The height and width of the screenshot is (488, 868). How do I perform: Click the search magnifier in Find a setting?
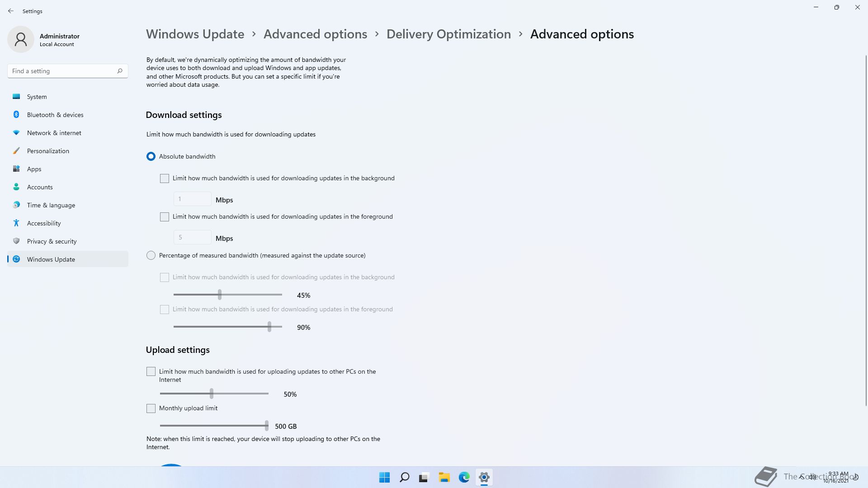[x=120, y=71]
